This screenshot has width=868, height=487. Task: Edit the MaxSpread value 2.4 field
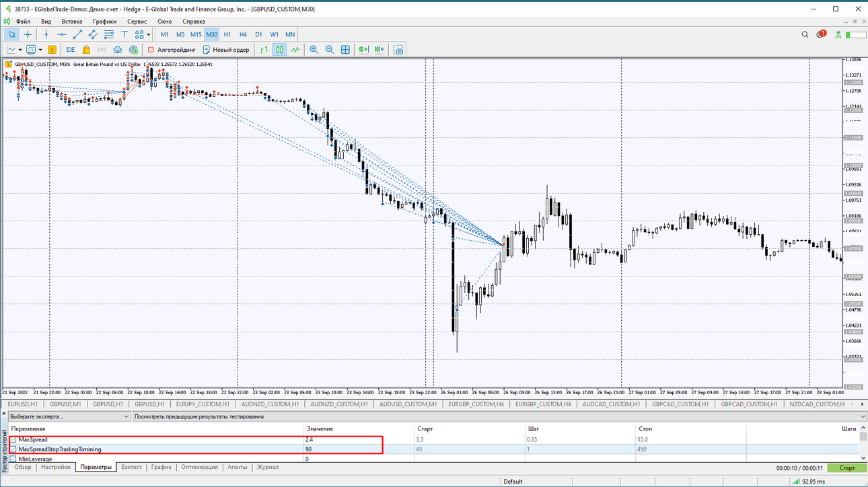pyautogui.click(x=358, y=439)
